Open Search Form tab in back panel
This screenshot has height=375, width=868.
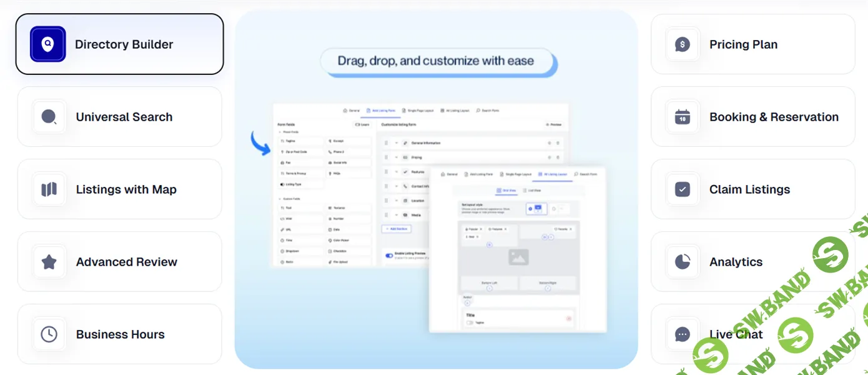pyautogui.click(x=488, y=111)
